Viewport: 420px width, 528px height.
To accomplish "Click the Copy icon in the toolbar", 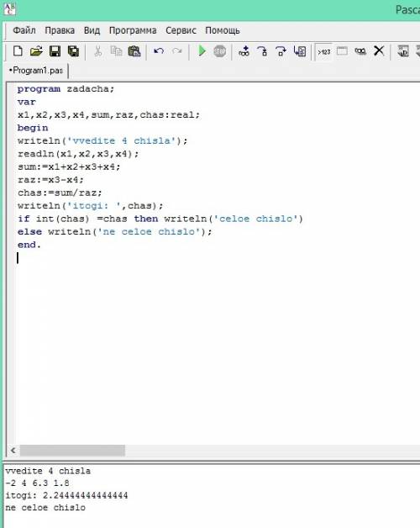I will point(116,51).
